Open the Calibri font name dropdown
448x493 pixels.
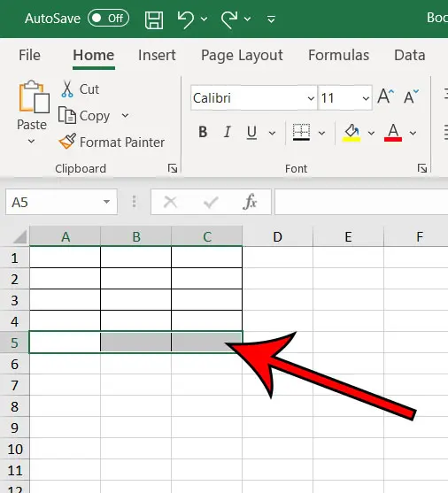(x=311, y=98)
